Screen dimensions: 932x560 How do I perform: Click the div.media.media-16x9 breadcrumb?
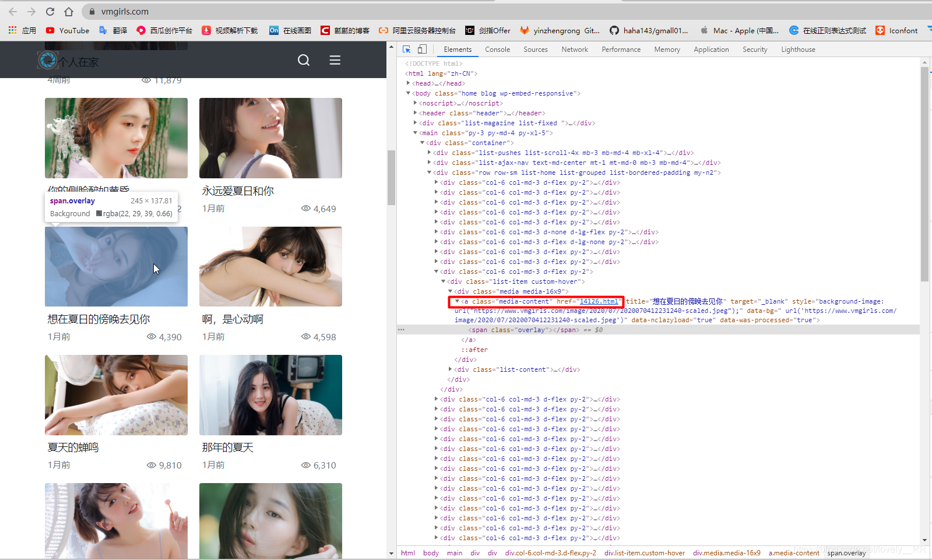click(x=727, y=553)
